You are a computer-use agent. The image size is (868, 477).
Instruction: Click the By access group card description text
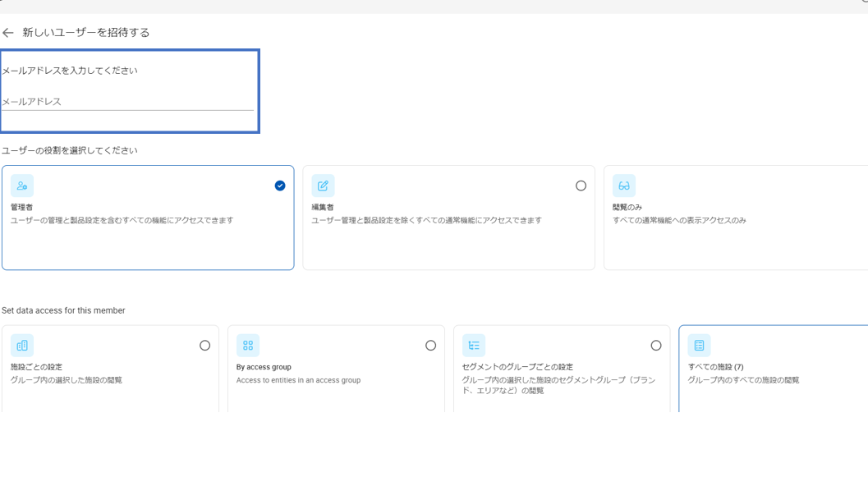point(298,380)
